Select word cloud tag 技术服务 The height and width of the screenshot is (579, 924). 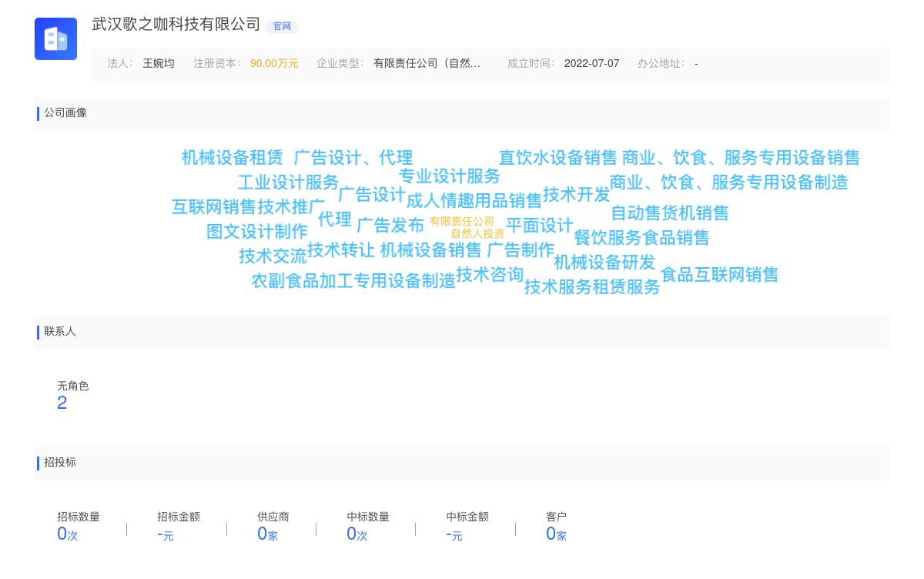click(x=558, y=287)
